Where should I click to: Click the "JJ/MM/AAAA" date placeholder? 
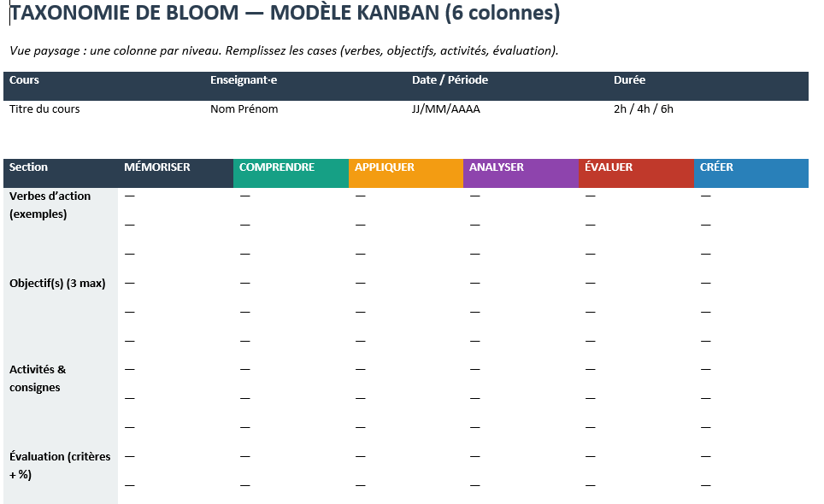coord(446,109)
